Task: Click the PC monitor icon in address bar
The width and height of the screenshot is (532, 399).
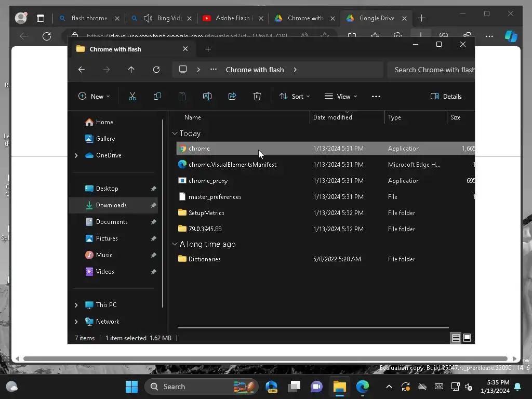Action: 183,70
